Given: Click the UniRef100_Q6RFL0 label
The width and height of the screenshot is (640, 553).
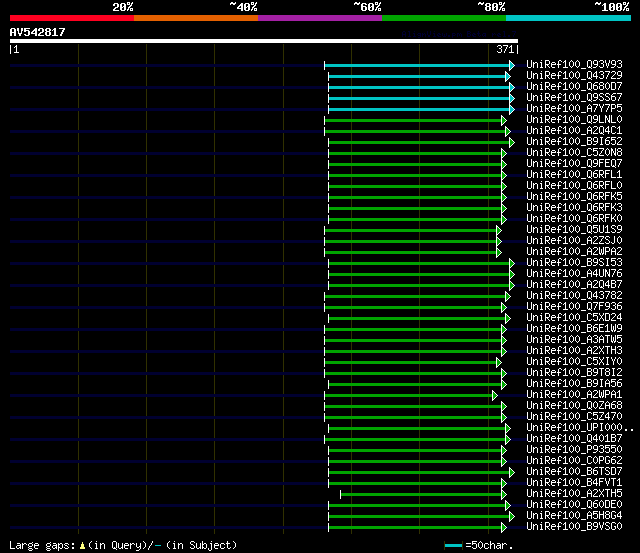Looking at the screenshot, I should (x=574, y=186).
